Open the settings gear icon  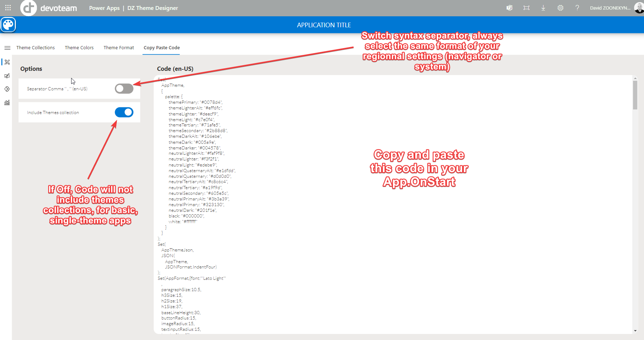click(x=560, y=7)
